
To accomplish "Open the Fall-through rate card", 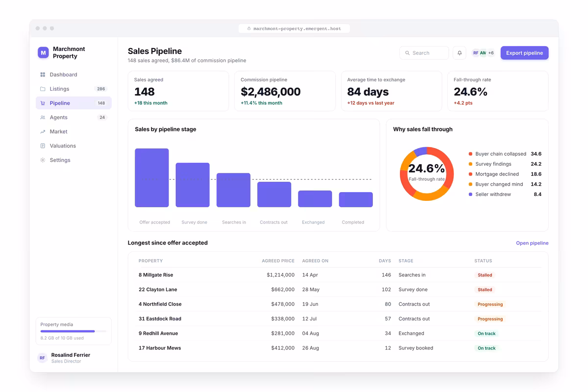I will [498, 91].
